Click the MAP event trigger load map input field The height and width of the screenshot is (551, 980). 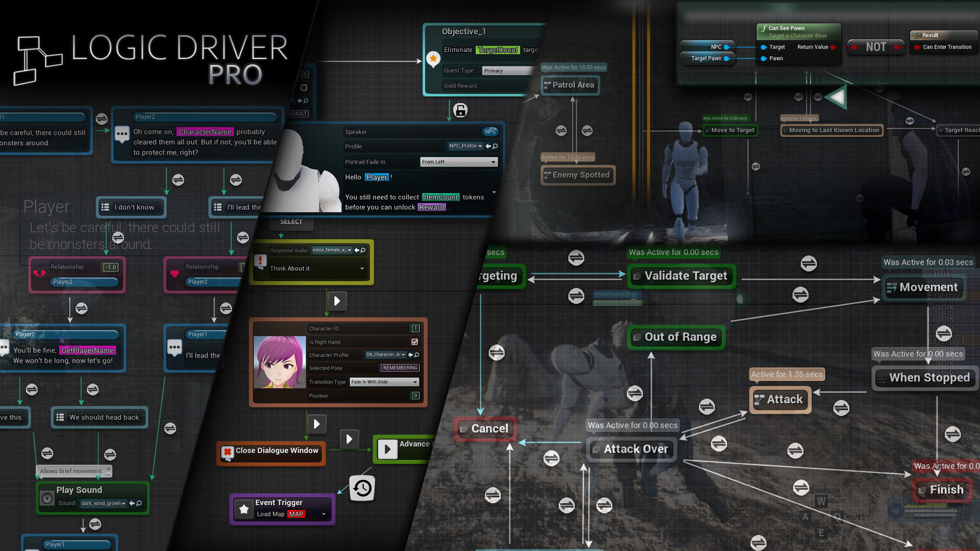297,513
